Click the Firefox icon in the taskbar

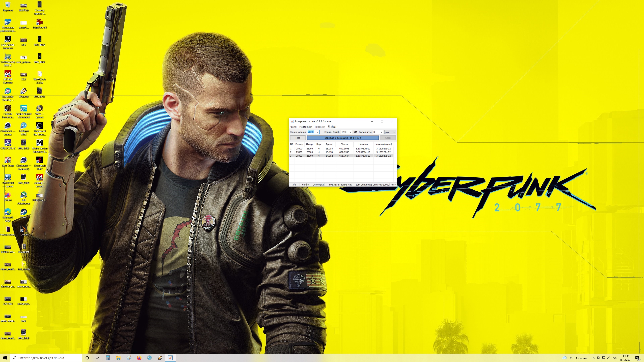[139, 358]
